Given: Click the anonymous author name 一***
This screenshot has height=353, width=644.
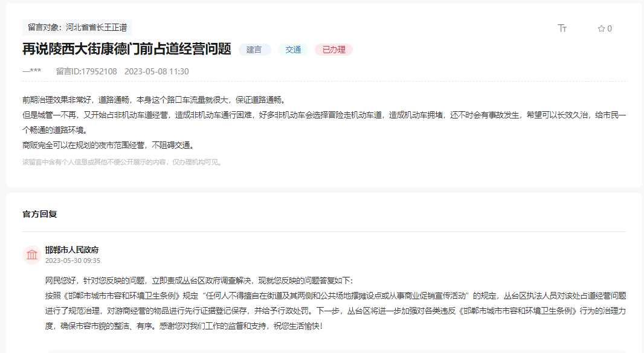Looking at the screenshot, I should pyautogui.click(x=31, y=71).
